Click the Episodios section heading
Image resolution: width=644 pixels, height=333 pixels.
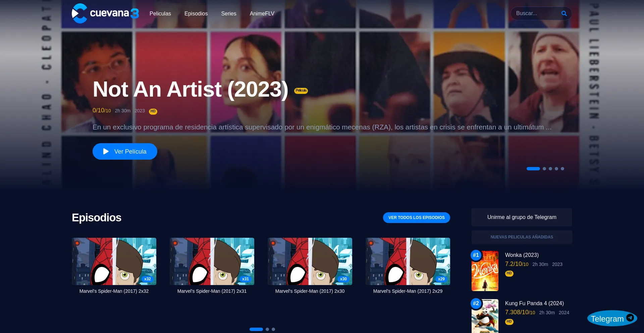pos(97,218)
